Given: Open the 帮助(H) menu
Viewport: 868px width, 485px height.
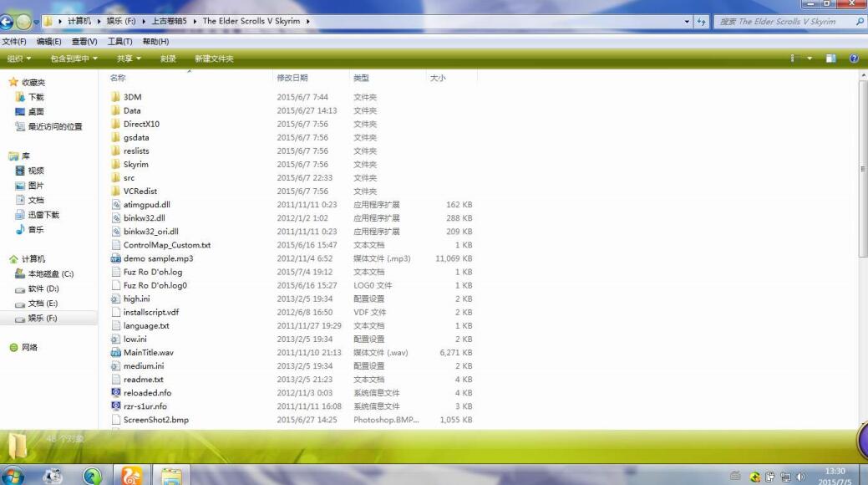Looking at the screenshot, I should (x=155, y=42).
